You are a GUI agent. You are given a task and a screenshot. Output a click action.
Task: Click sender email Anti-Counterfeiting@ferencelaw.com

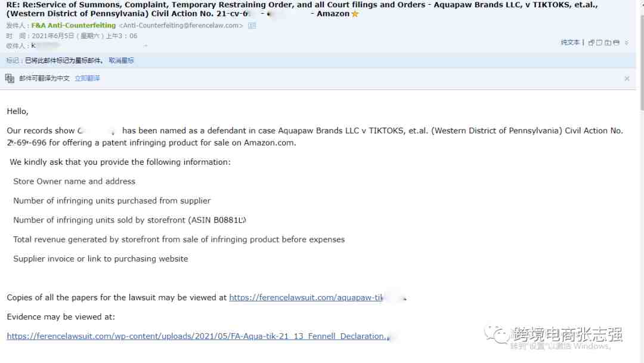coord(181,26)
